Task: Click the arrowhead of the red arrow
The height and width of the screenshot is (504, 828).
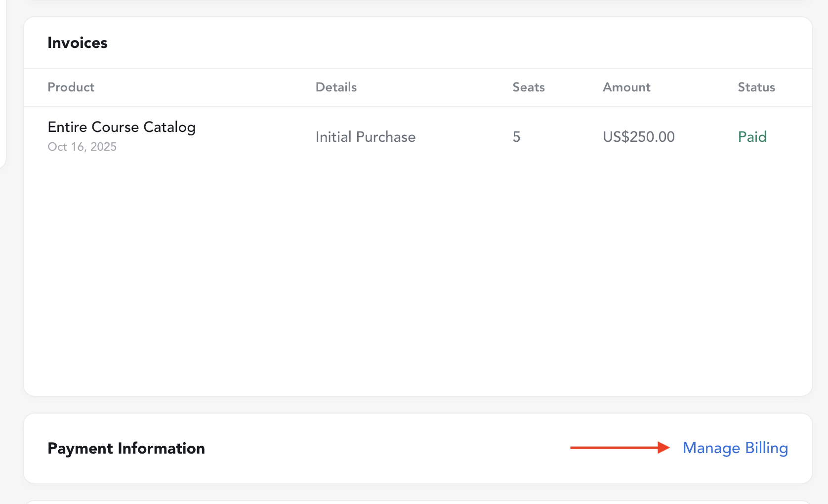Action: click(x=663, y=448)
